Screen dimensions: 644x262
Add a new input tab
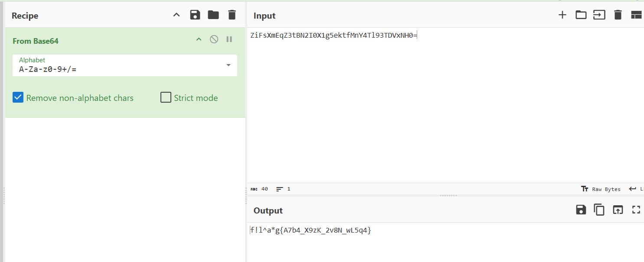click(562, 15)
